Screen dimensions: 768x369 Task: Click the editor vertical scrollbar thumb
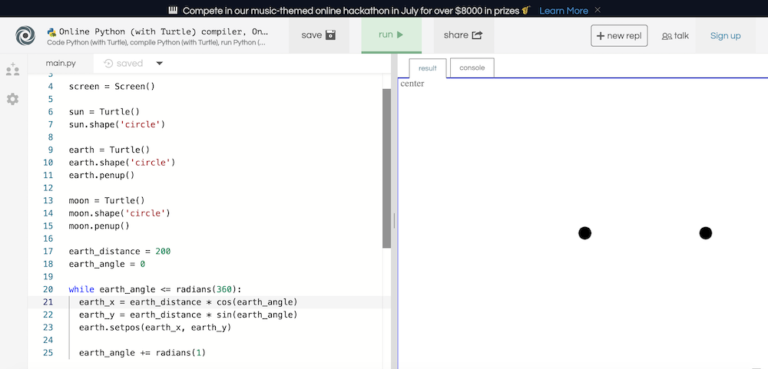point(386,168)
